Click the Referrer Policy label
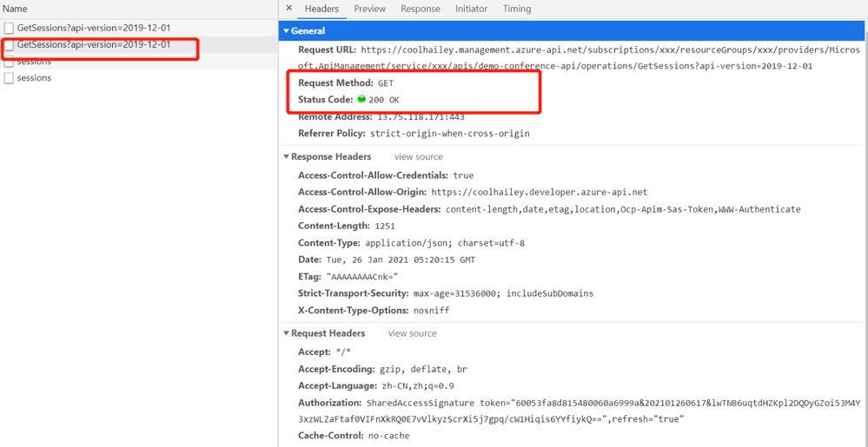Image resolution: width=868 pixels, height=447 pixels. click(332, 134)
